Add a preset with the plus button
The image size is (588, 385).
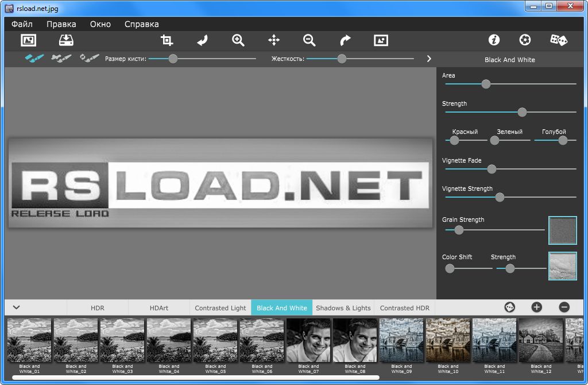click(x=536, y=307)
